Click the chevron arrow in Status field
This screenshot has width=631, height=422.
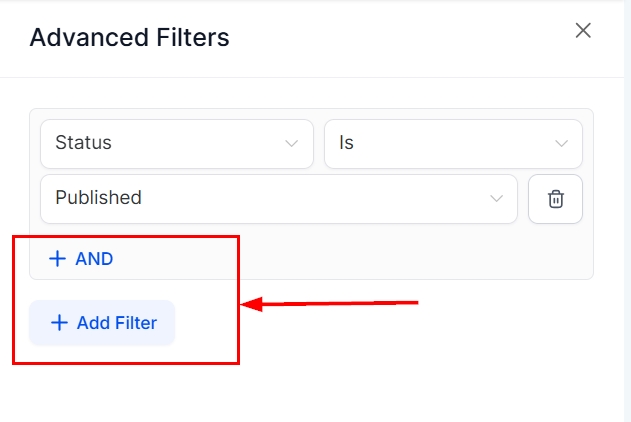click(292, 144)
